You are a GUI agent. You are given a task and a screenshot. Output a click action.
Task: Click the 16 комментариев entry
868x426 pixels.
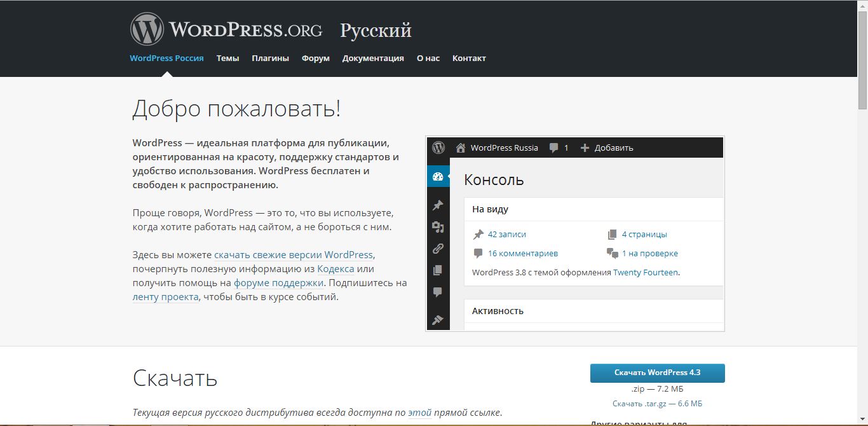pyautogui.click(x=523, y=254)
